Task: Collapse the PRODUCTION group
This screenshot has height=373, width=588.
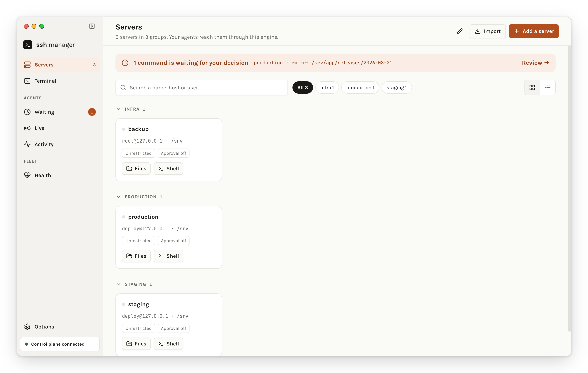Action: point(119,197)
